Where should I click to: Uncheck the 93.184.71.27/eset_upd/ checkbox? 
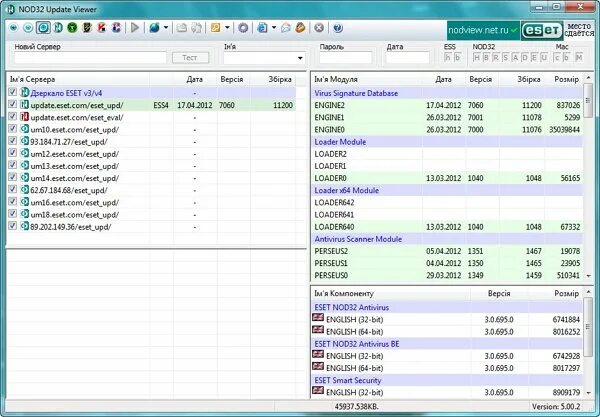(13, 141)
